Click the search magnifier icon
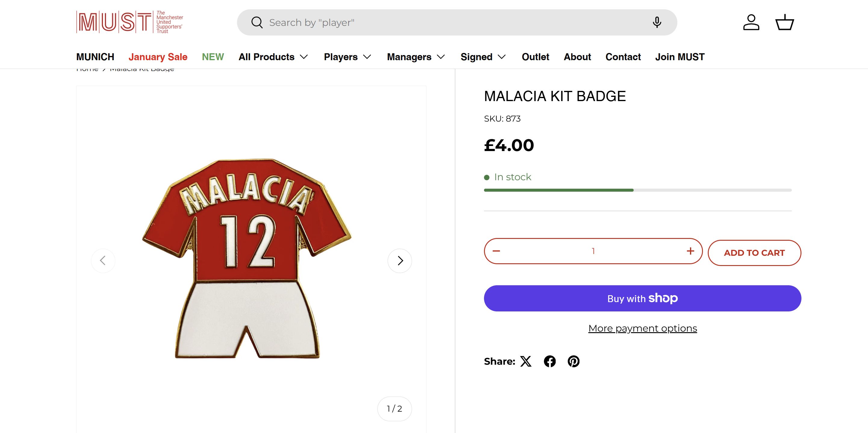The image size is (868, 433). pyautogui.click(x=257, y=23)
